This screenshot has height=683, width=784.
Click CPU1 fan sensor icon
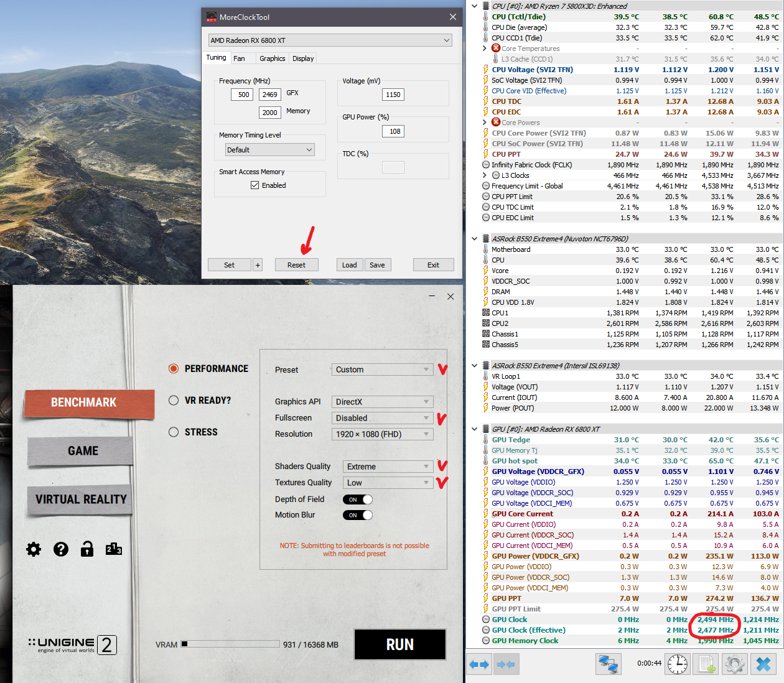[x=486, y=313]
